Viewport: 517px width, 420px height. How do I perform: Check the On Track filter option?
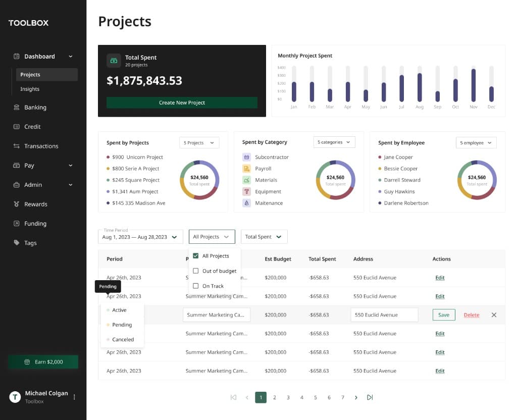tap(196, 286)
